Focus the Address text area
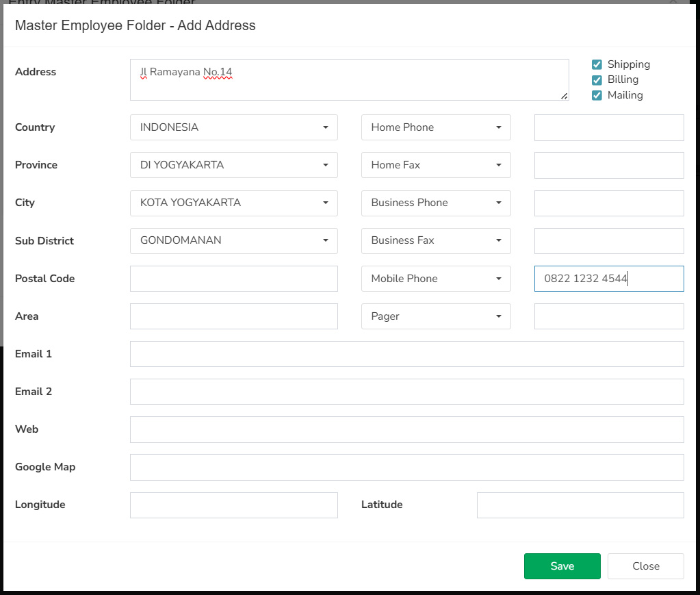 click(x=349, y=79)
